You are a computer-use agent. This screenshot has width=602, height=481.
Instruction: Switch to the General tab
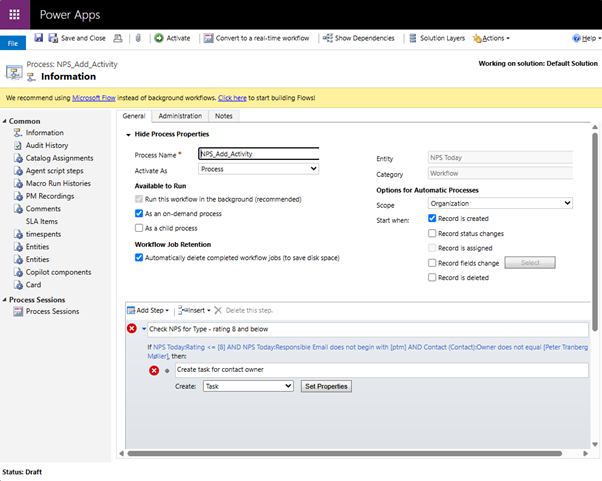[134, 116]
